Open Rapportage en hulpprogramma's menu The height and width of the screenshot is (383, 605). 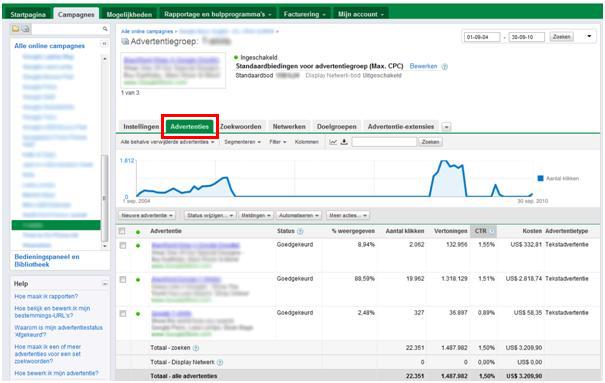pos(218,14)
